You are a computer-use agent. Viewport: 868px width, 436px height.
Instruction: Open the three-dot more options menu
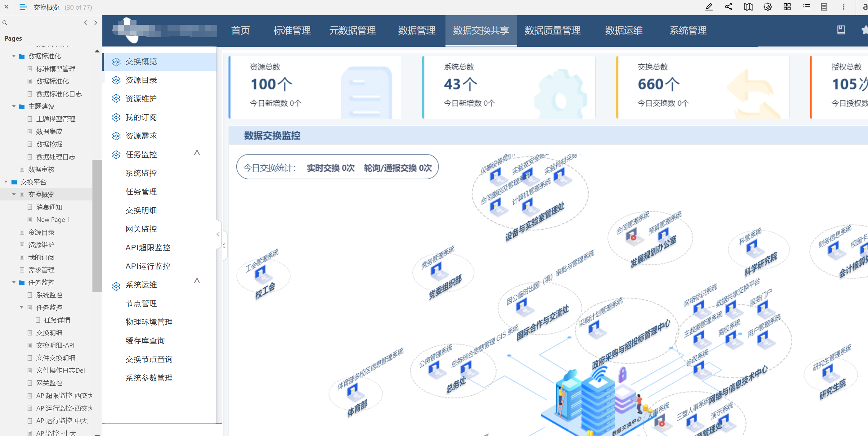click(844, 7)
